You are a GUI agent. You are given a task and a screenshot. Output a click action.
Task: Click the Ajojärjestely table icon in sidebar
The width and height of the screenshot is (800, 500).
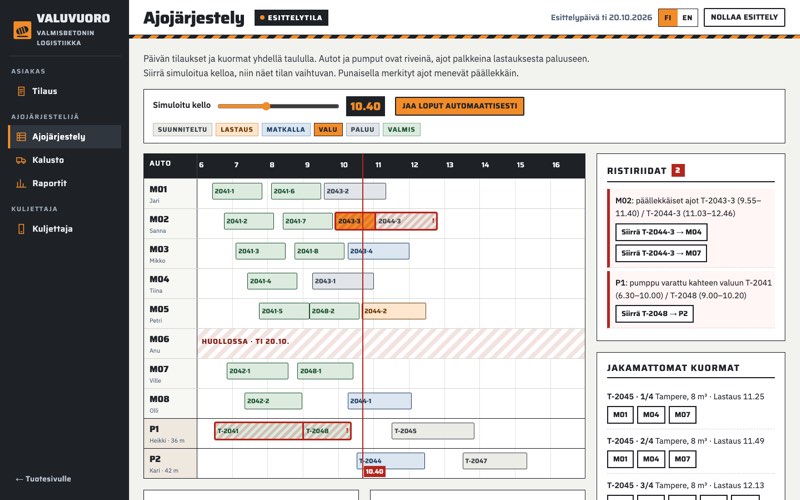(x=21, y=137)
